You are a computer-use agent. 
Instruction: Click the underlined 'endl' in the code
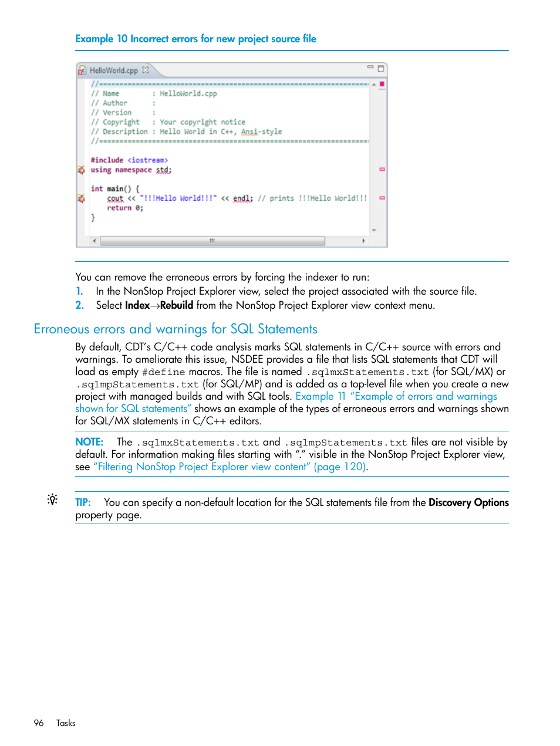241,198
